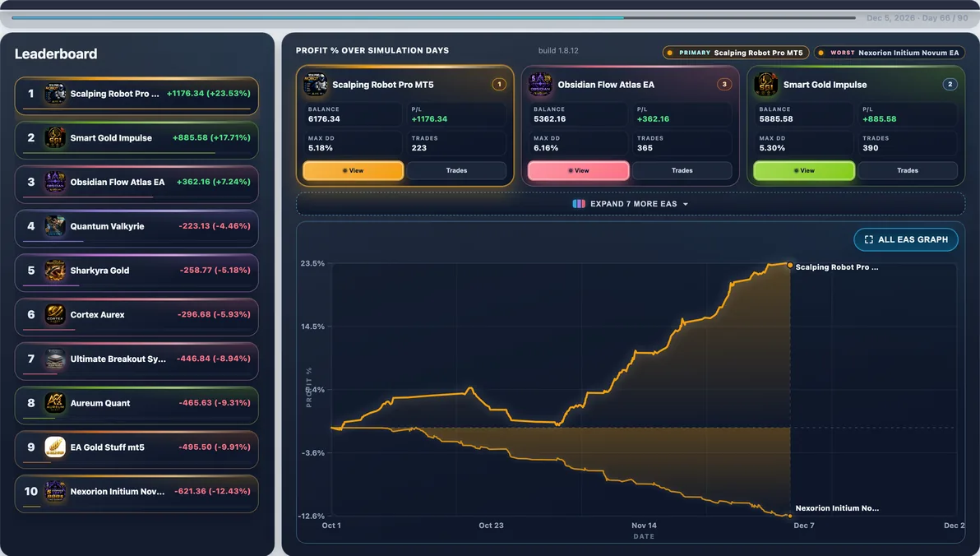Click the Quantum Valkyrie avatar icon
This screenshot has height=556, width=980.
tap(55, 226)
